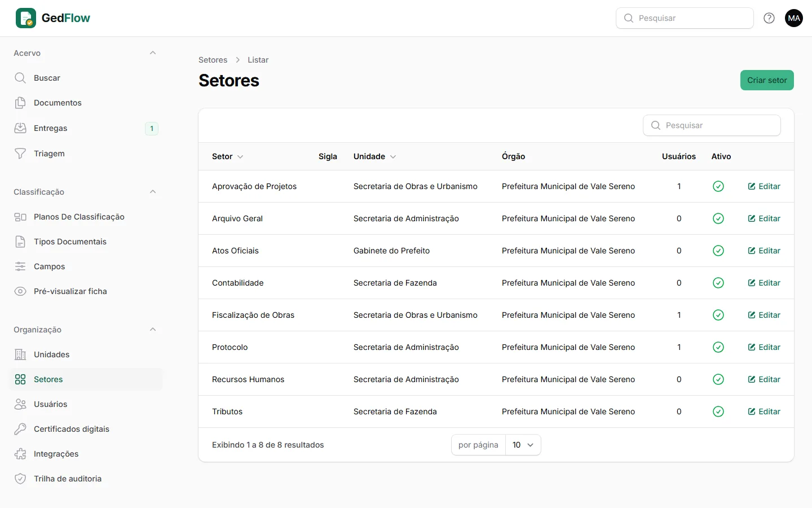The height and width of the screenshot is (508, 812).
Task: Open Usuários in the sidebar
Action: (86, 404)
